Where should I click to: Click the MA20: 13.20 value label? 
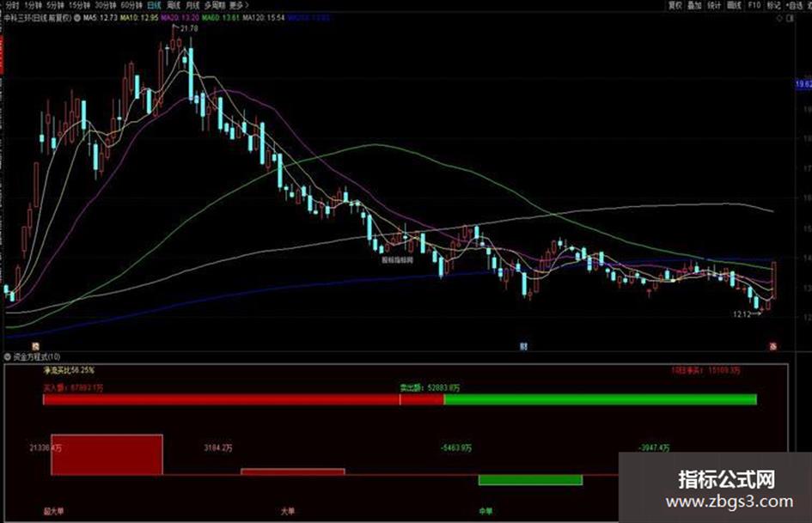click(180, 18)
